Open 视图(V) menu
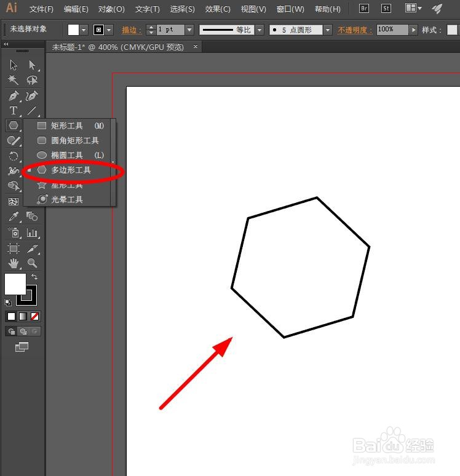Image resolution: width=460 pixels, height=476 pixels. pyautogui.click(x=253, y=9)
